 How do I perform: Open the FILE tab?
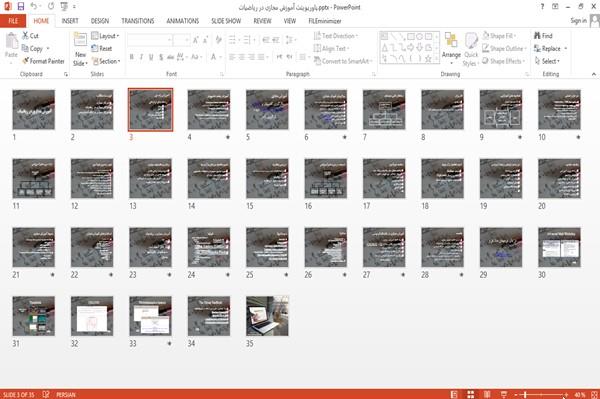pos(13,21)
